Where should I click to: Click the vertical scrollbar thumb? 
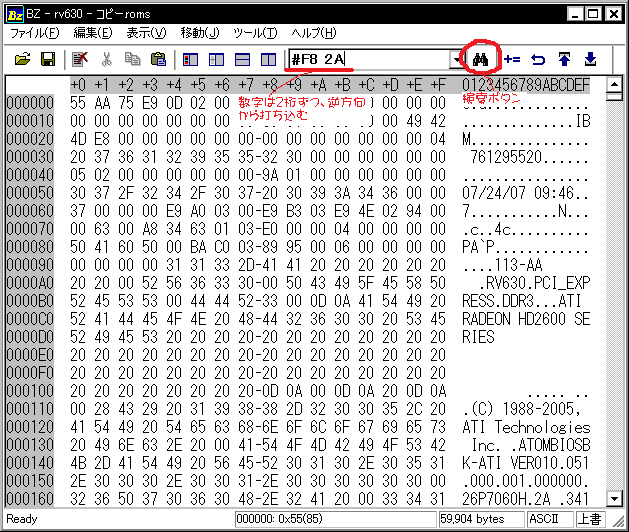tap(614, 96)
